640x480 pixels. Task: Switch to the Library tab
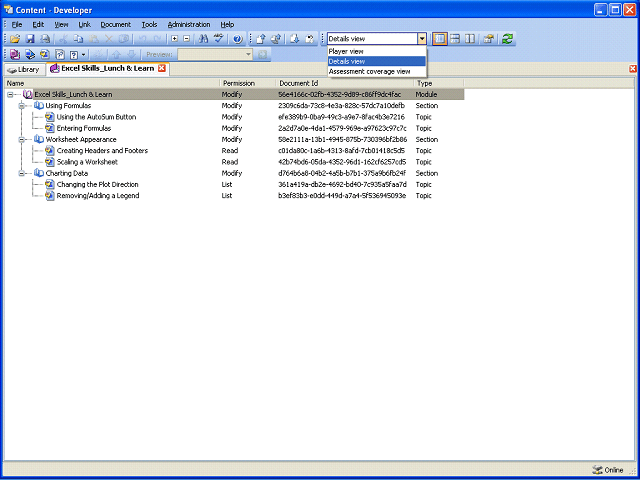(24, 70)
